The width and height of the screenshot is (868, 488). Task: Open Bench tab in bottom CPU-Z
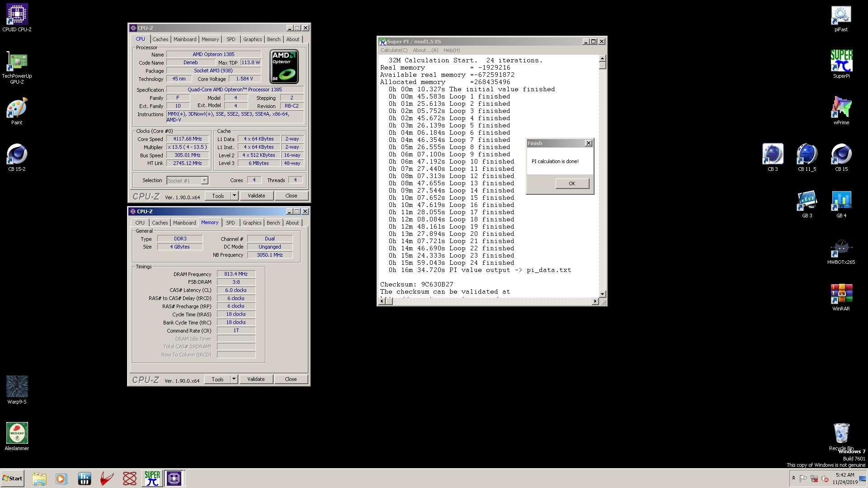(273, 223)
